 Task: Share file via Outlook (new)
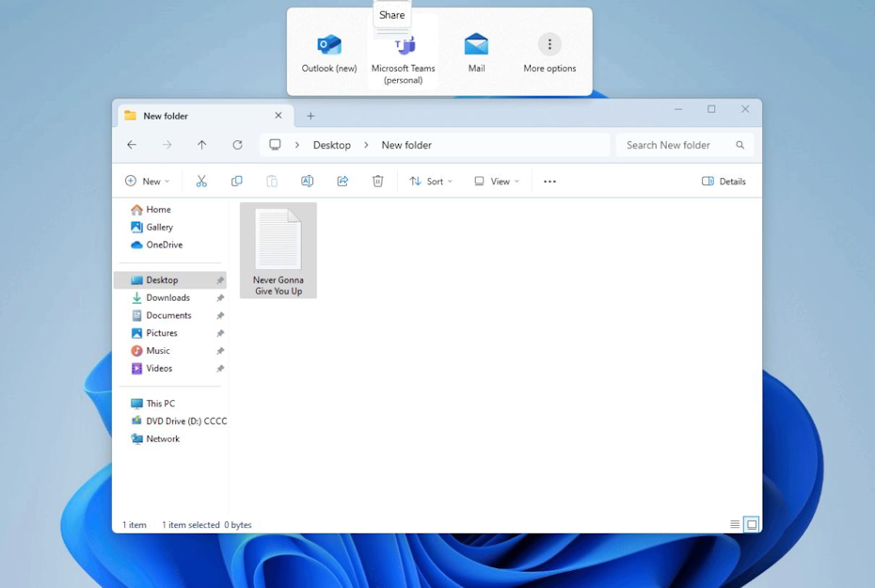pos(329,53)
